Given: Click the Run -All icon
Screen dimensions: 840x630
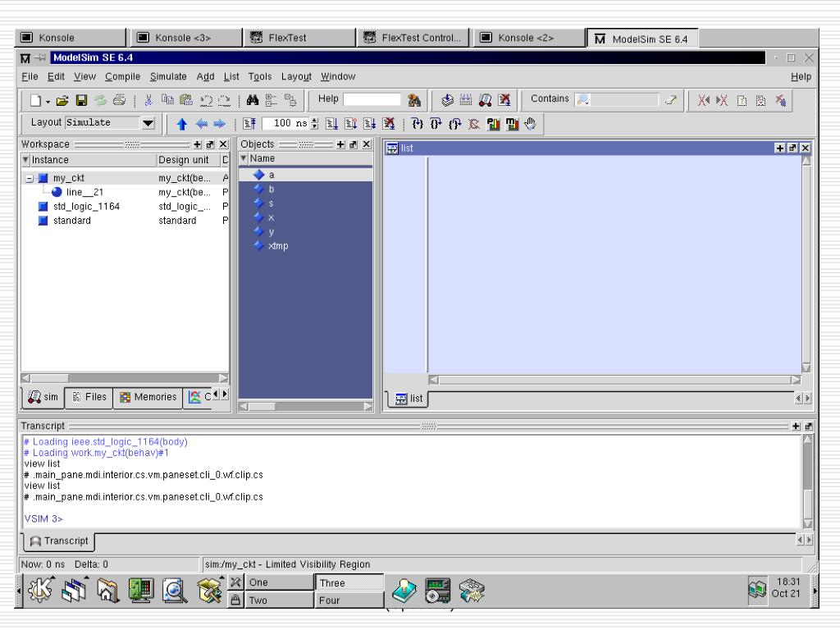Looking at the screenshot, I should (369, 125).
